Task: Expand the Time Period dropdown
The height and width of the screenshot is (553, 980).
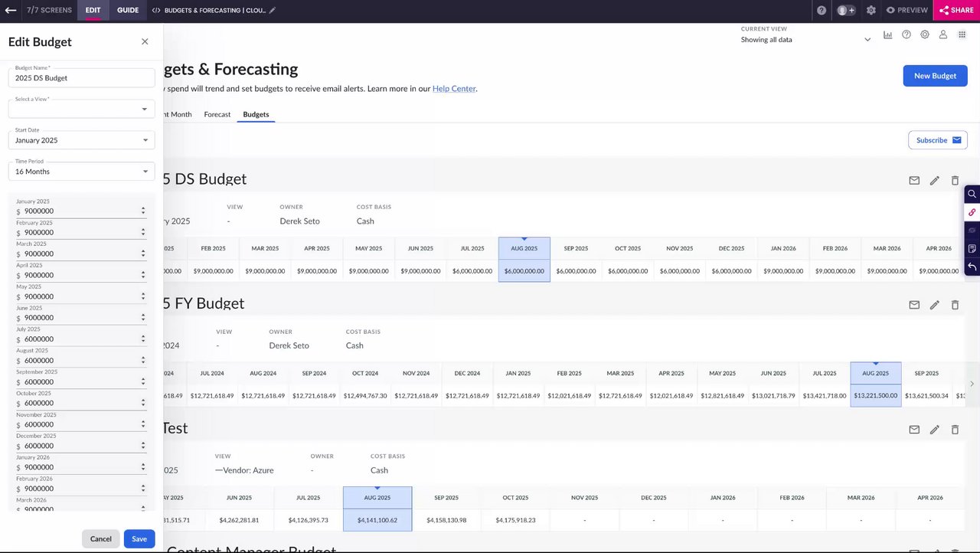Action: (x=82, y=172)
